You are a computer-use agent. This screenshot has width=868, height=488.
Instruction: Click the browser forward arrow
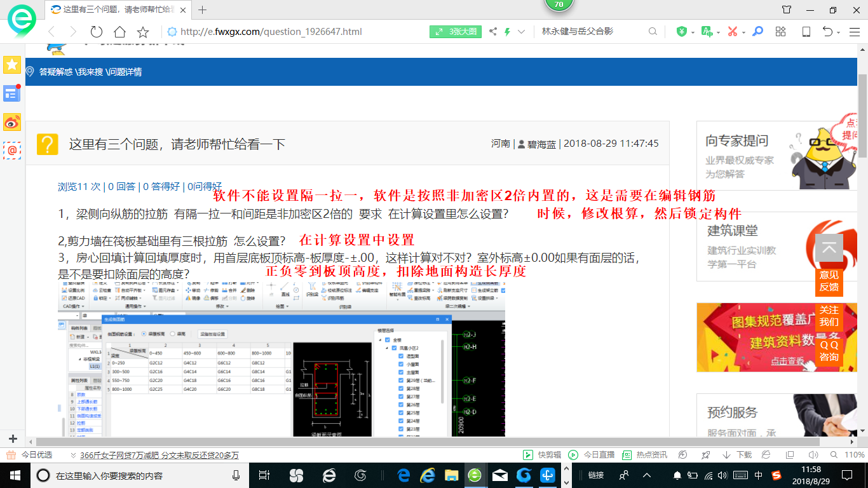tap(73, 32)
